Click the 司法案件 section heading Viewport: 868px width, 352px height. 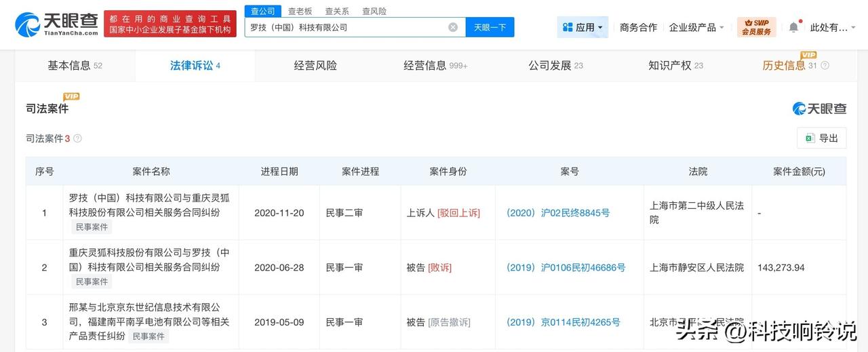[x=47, y=109]
